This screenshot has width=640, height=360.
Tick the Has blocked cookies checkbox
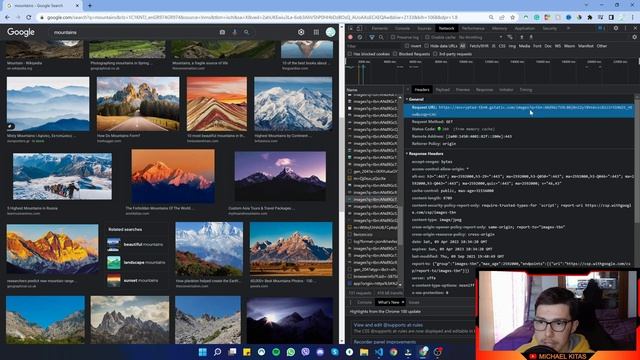click(350, 54)
